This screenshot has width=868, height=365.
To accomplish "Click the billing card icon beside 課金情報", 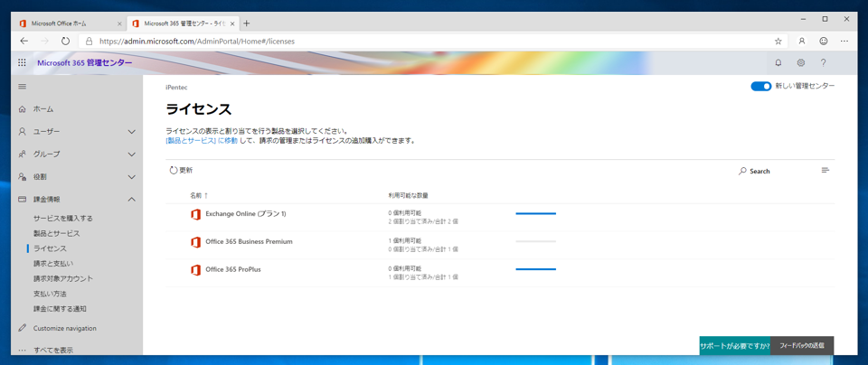I will tap(22, 199).
